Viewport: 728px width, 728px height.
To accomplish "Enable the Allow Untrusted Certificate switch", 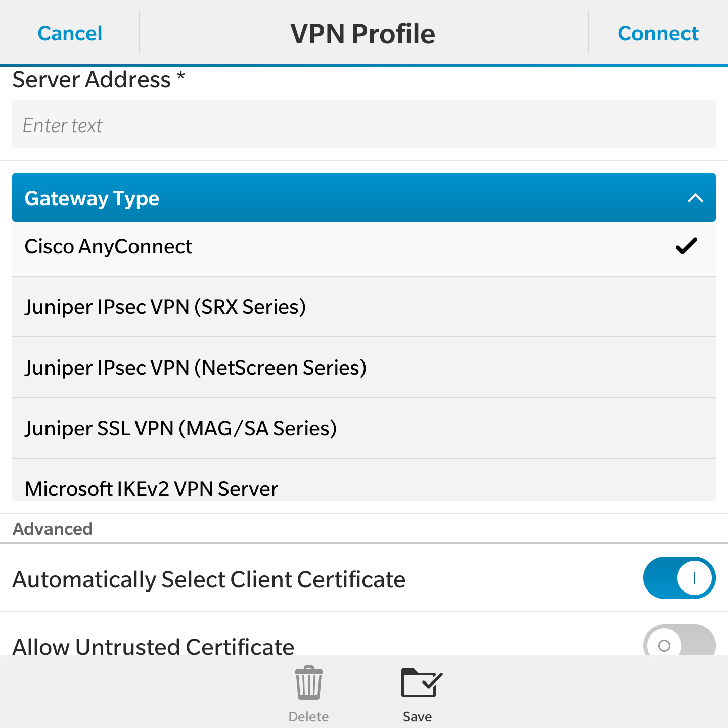I will [679, 641].
